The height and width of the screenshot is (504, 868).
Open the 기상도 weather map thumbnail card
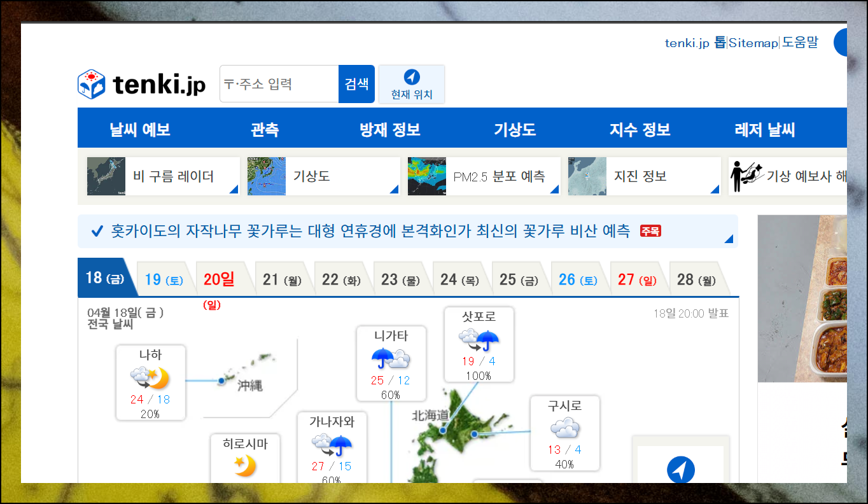pyautogui.click(x=324, y=176)
